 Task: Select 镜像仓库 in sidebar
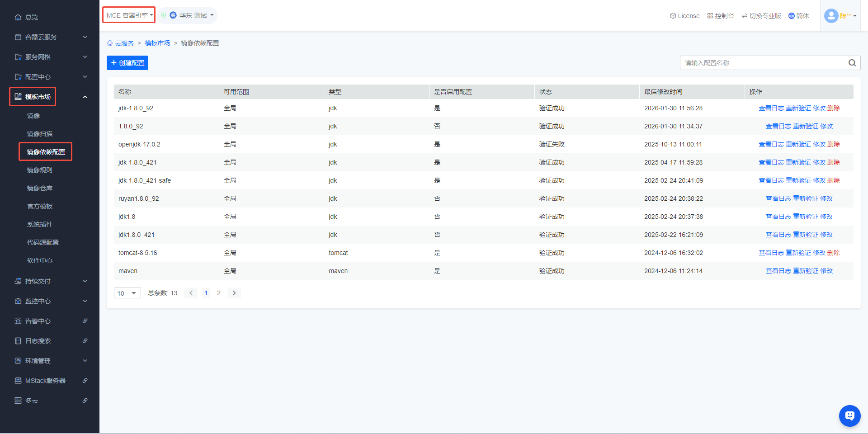point(40,188)
